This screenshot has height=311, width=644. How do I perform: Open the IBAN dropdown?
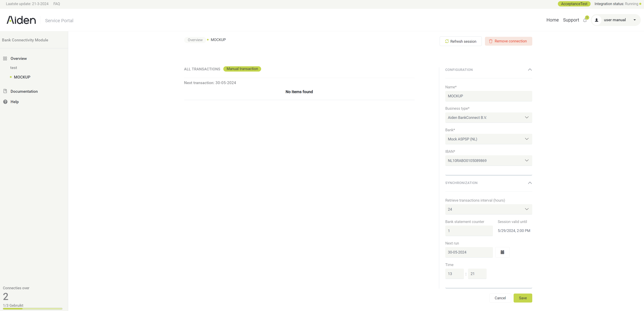pos(489,160)
